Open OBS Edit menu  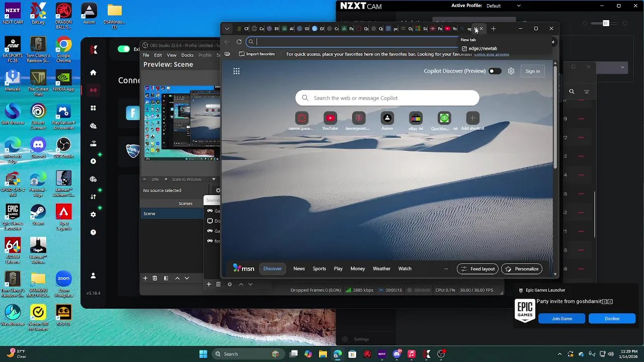click(158, 55)
